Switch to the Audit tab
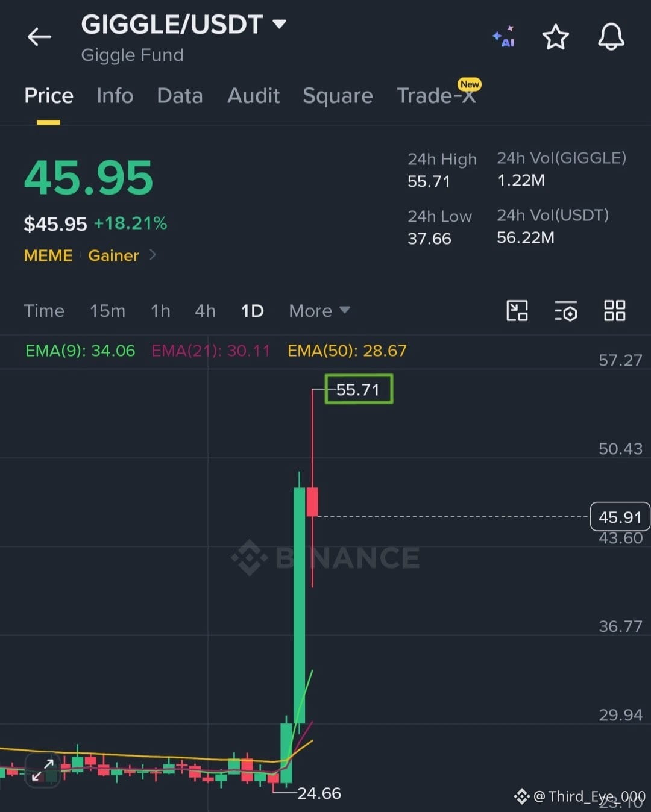651x812 pixels. click(x=253, y=96)
